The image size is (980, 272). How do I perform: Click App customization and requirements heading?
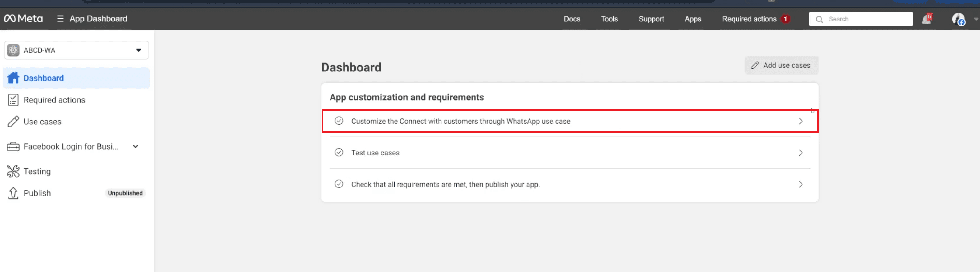point(407,97)
